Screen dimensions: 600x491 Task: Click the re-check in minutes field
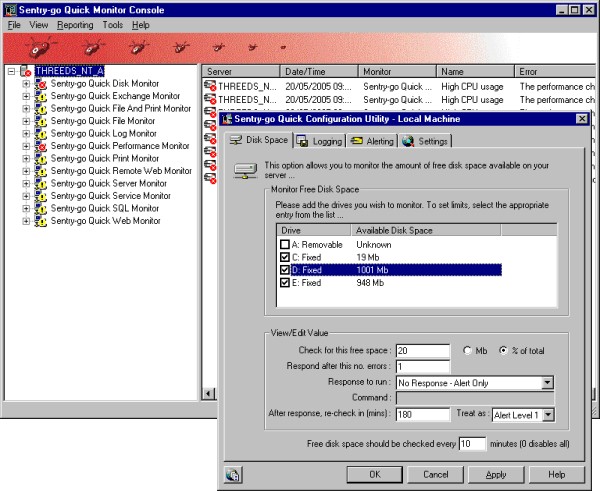(423, 414)
